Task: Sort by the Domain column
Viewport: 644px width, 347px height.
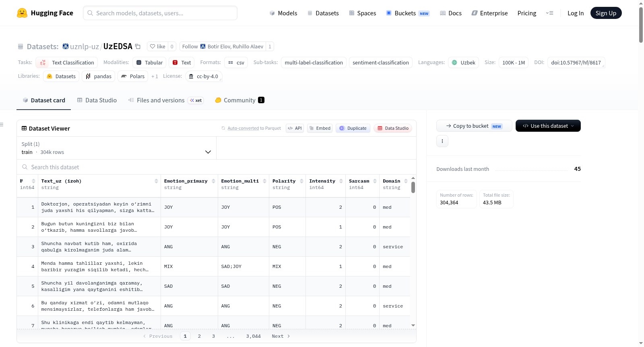Action: point(406,181)
